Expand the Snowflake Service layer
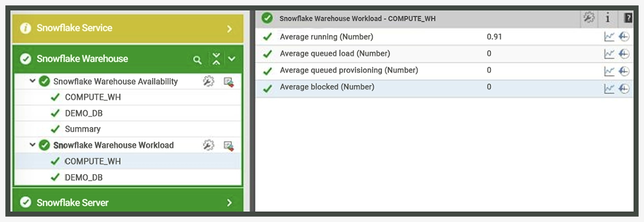The height and width of the screenshot is (222, 644). click(229, 29)
